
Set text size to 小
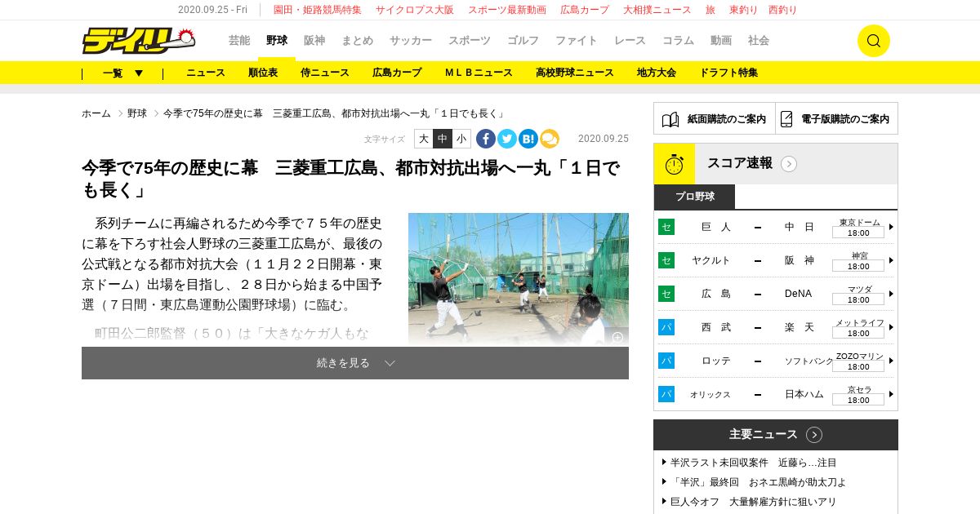tap(461, 139)
